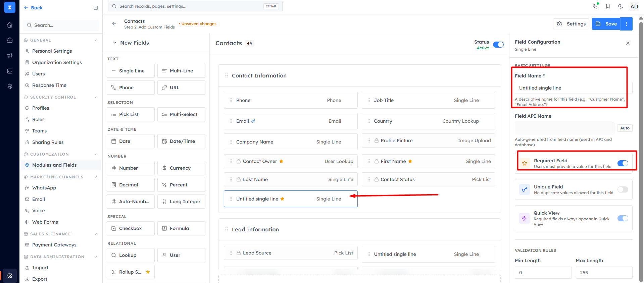Click the Max Length input field
Viewport: 644px width, 283px height.
tap(604, 273)
